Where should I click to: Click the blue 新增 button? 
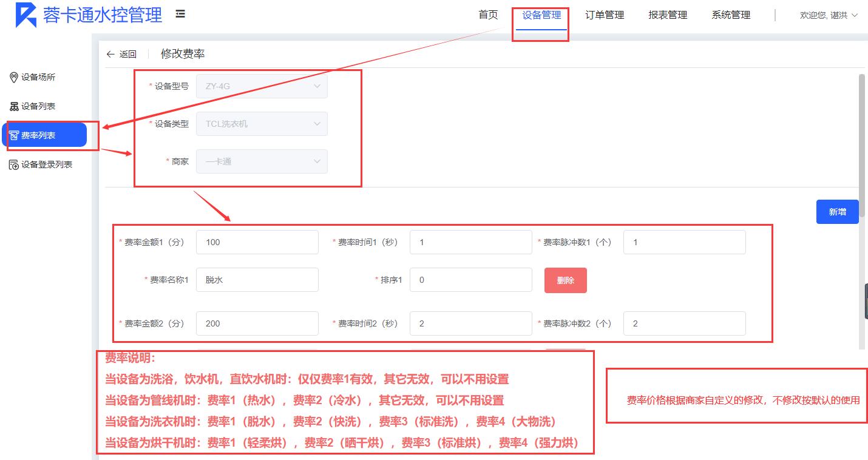(837, 212)
